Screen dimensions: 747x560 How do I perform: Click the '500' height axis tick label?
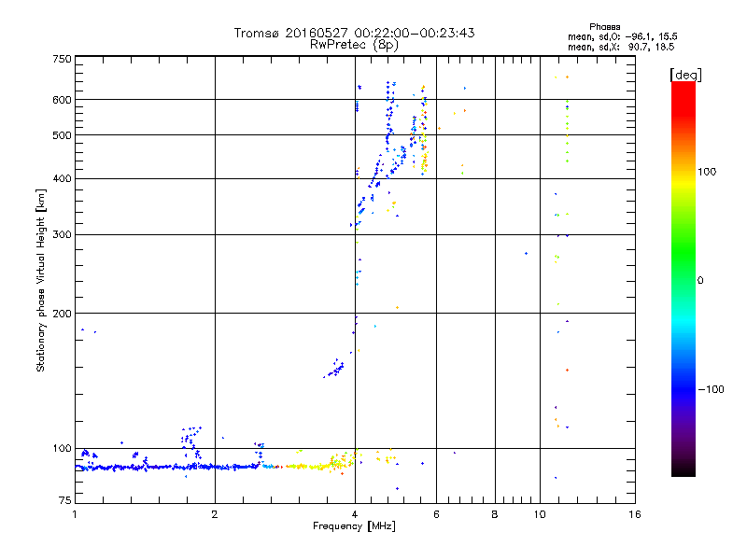point(62,135)
